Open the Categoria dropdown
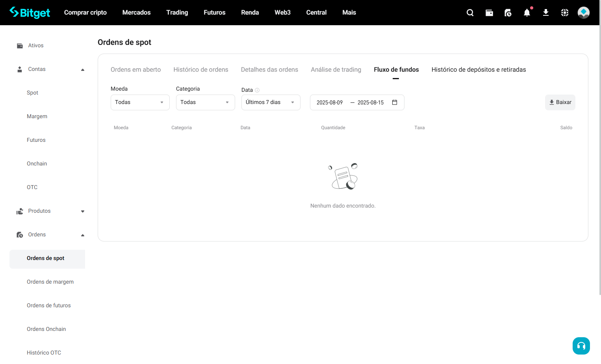Viewport: 601px width, 364px height. [206, 102]
